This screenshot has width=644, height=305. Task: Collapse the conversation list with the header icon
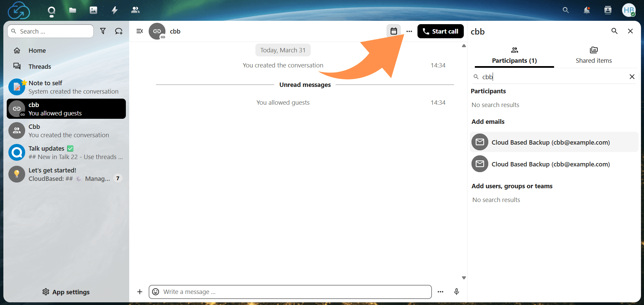pos(140,31)
